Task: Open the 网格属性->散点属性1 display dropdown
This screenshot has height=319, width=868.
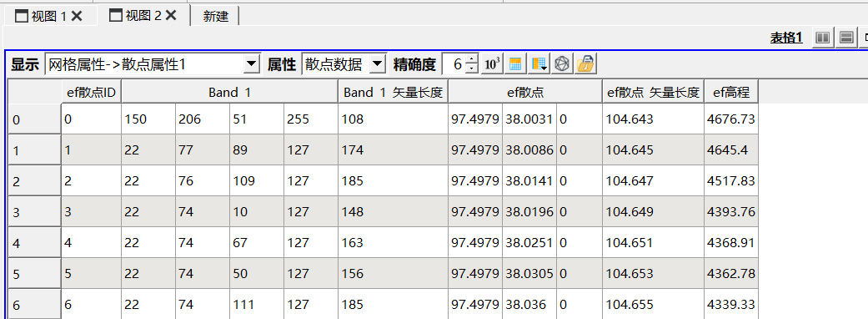Action: click(153, 64)
